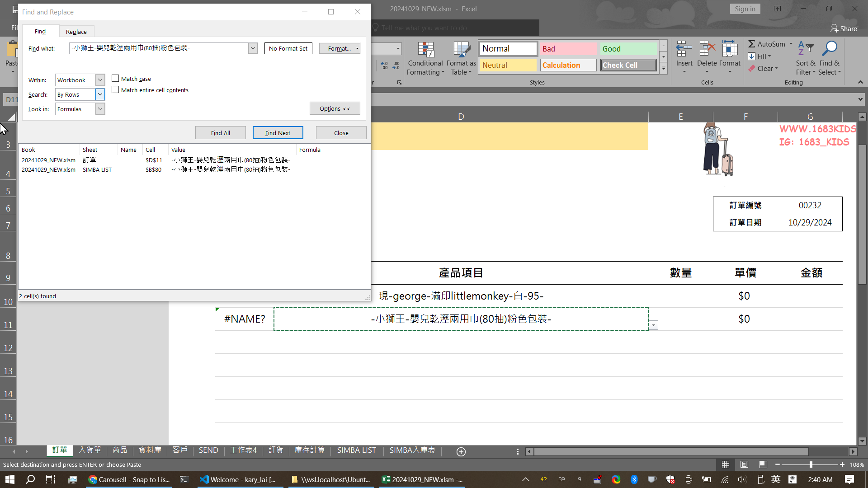This screenshot has height=488, width=868.
Task: Open Windows taskbar Search icon
Action: pyautogui.click(x=30, y=479)
